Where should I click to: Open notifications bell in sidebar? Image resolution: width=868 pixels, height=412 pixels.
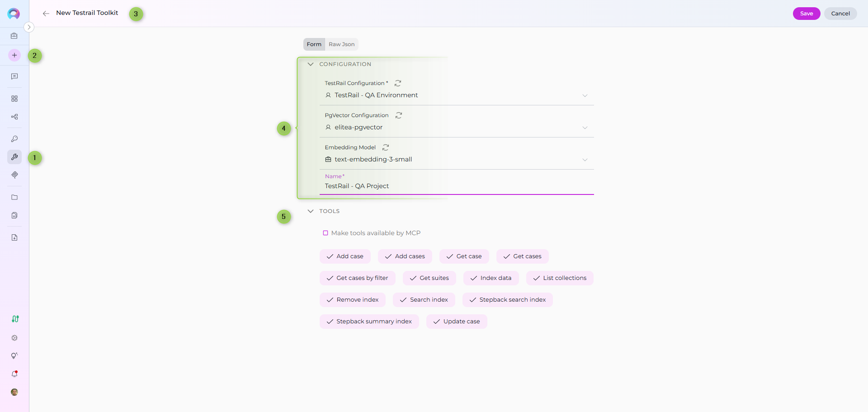click(x=14, y=374)
